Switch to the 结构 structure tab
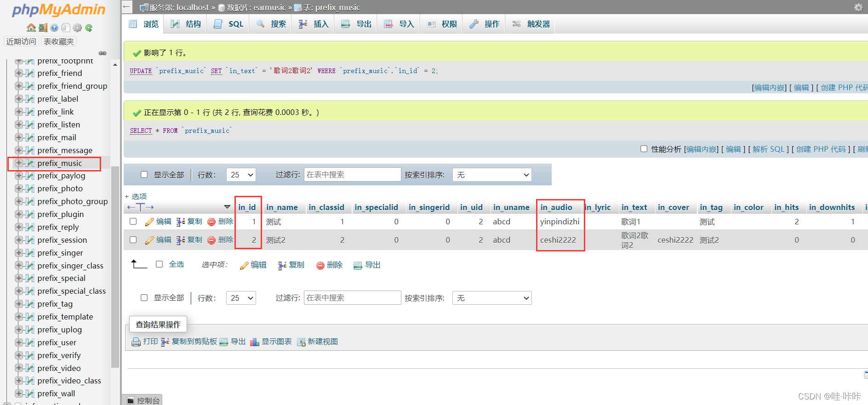This screenshot has width=868, height=405. pyautogui.click(x=186, y=24)
